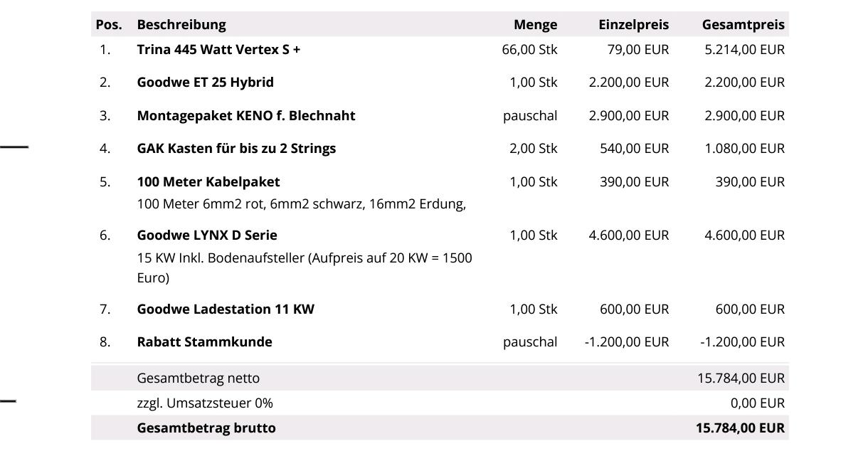Image resolution: width=868 pixels, height=456 pixels.
Task: Select the Goodwe ET 25 Hybrid item
Action: [205, 83]
